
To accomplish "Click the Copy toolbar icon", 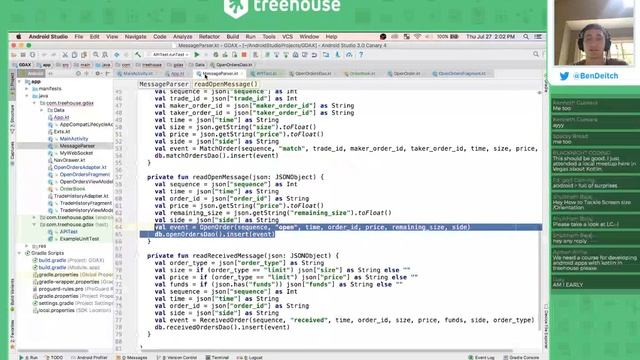I will (74, 55).
